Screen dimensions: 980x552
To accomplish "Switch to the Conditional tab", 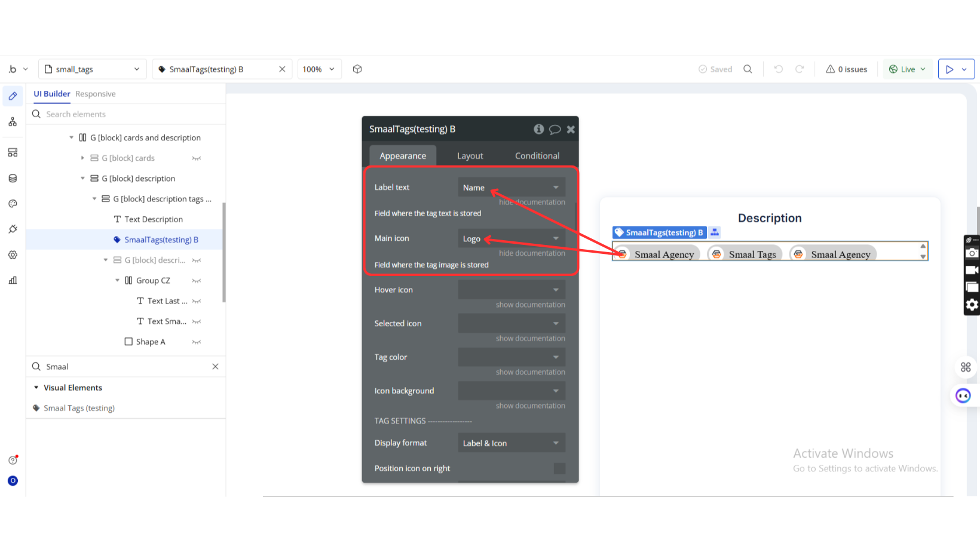I will (537, 156).
